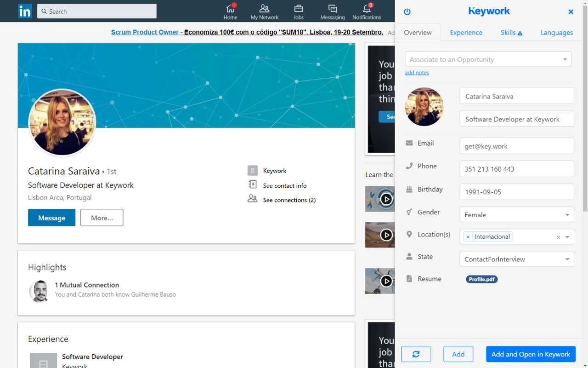Play the second learning video thumbnail
Screen dimensions: 588x368
coord(386,235)
